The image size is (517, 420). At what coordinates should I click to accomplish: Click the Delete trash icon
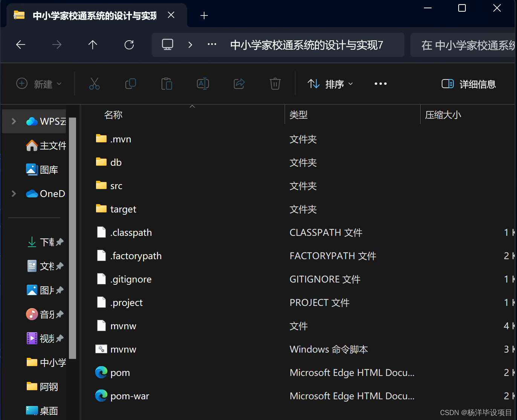coord(275,84)
